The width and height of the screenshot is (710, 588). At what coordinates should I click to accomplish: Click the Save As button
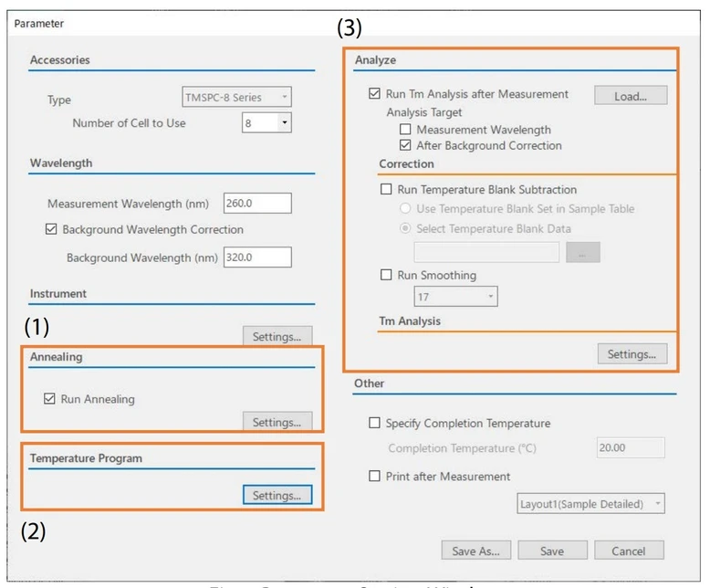tap(475, 551)
